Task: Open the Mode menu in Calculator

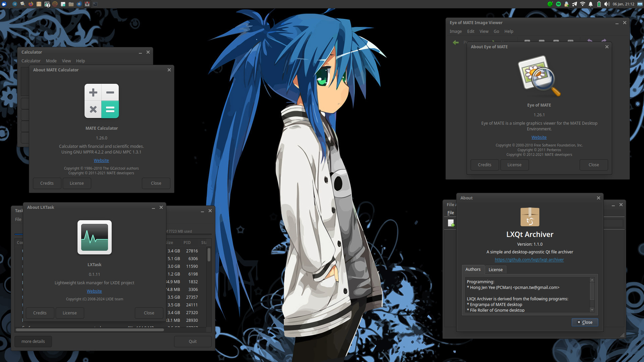Action: (x=51, y=61)
